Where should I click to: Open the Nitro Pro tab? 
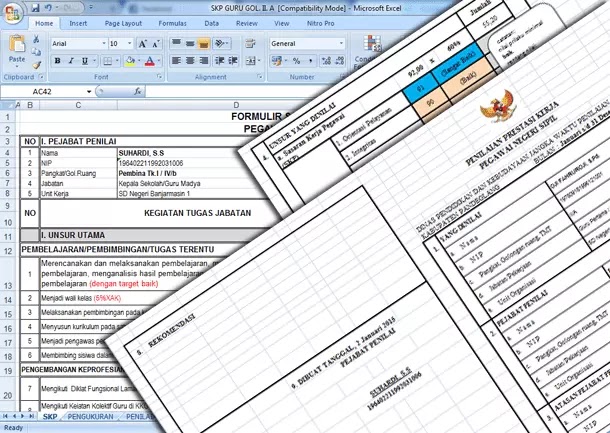coord(321,24)
